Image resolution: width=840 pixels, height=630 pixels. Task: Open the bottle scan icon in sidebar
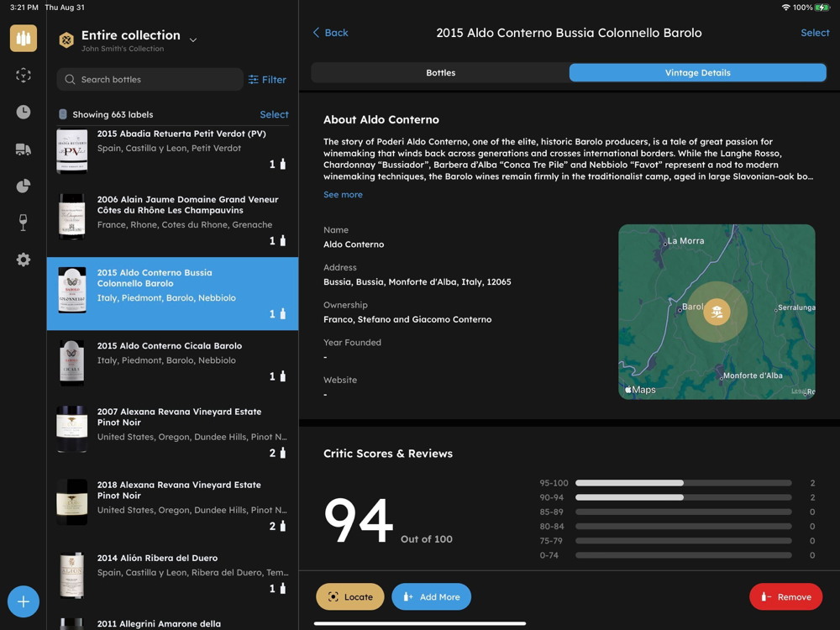tap(23, 75)
